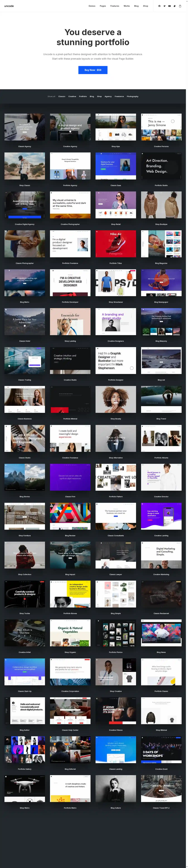Open the Shop Organic demo thumbnail
The width and height of the screenshot is (188, 868).
(x=70, y=633)
